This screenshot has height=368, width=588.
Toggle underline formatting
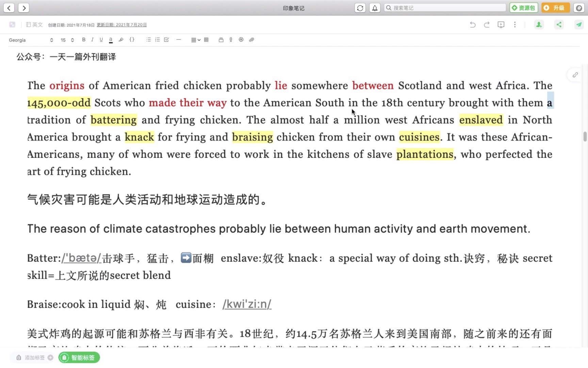click(101, 40)
